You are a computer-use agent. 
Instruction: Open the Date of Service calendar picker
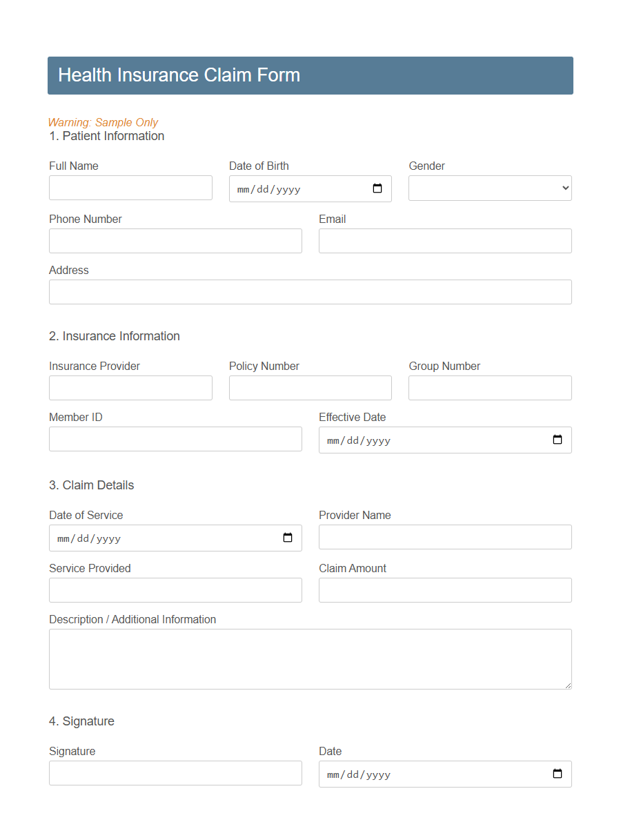287,537
